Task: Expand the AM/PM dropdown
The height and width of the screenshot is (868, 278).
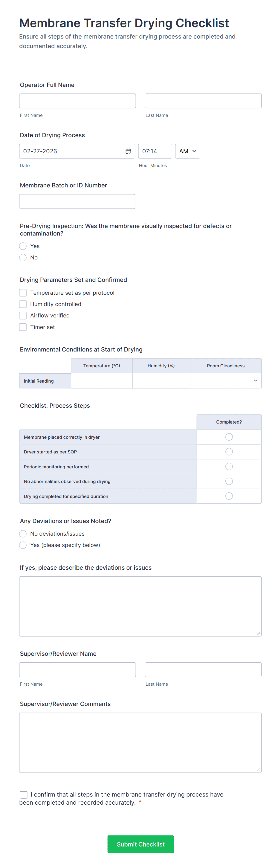Action: pyautogui.click(x=187, y=151)
